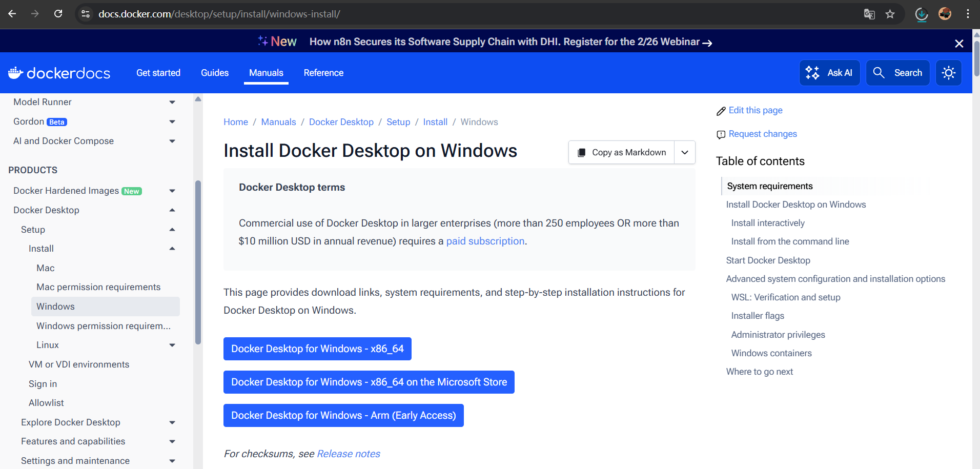Toggle the light/dark theme sun icon
The image size is (980, 469).
tap(948, 73)
